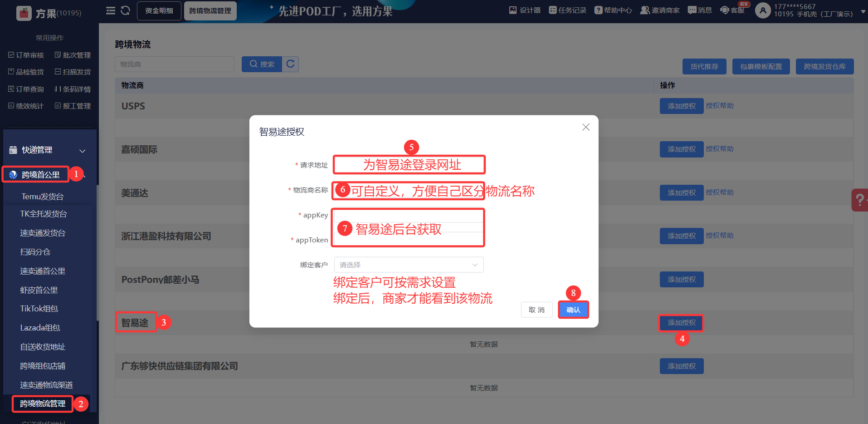
Task: Open 速卖通物流渠道 in the sidebar
Action: click(46, 385)
